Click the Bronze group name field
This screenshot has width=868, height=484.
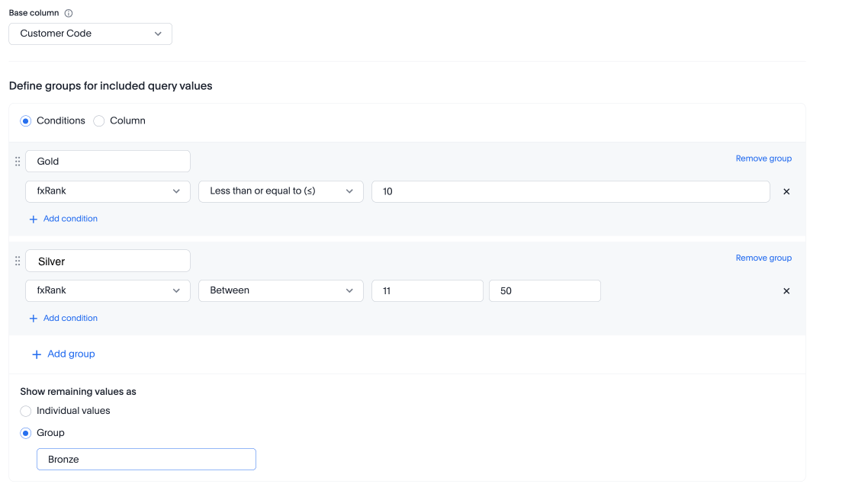[x=145, y=459]
